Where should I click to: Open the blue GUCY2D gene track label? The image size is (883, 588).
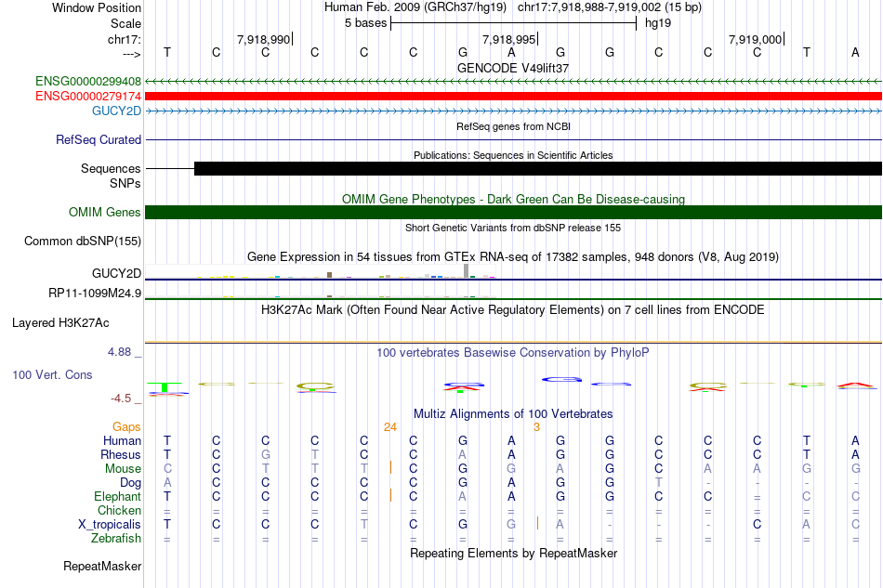click(x=116, y=111)
